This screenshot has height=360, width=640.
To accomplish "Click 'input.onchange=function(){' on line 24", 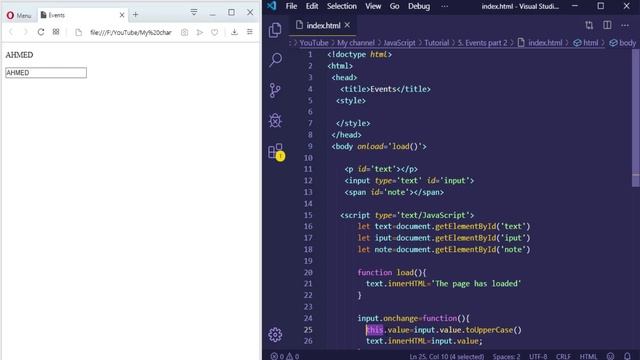I will click(x=413, y=318).
